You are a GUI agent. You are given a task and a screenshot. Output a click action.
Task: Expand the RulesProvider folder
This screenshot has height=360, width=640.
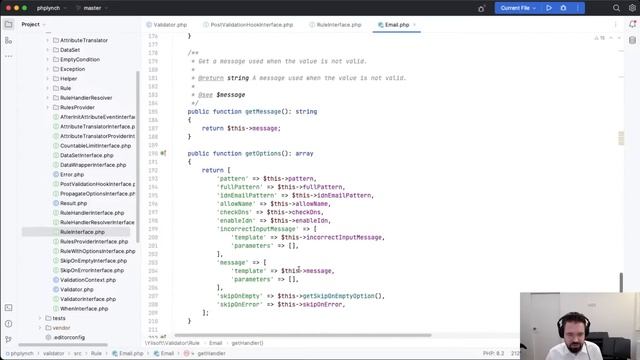[47, 107]
